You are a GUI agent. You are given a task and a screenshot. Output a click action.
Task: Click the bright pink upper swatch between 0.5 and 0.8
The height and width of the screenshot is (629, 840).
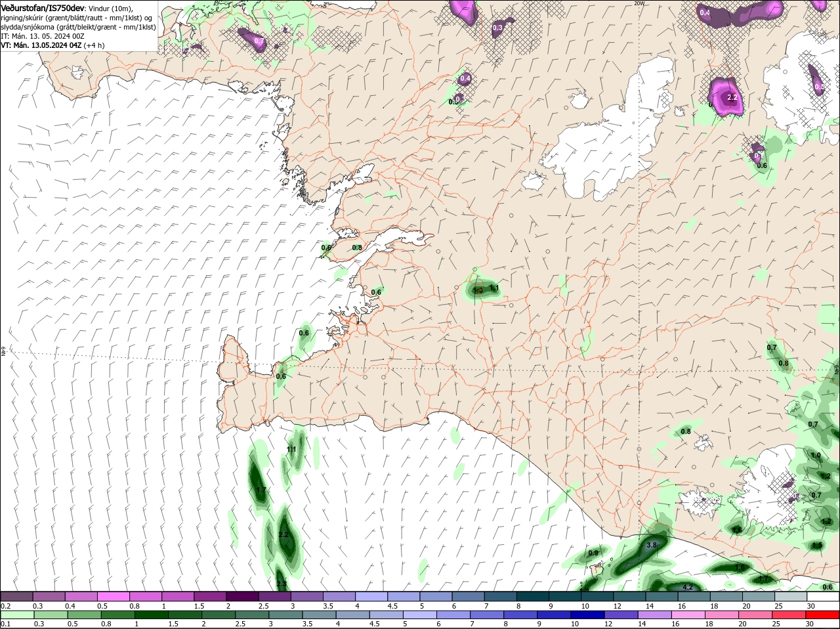tap(114, 596)
